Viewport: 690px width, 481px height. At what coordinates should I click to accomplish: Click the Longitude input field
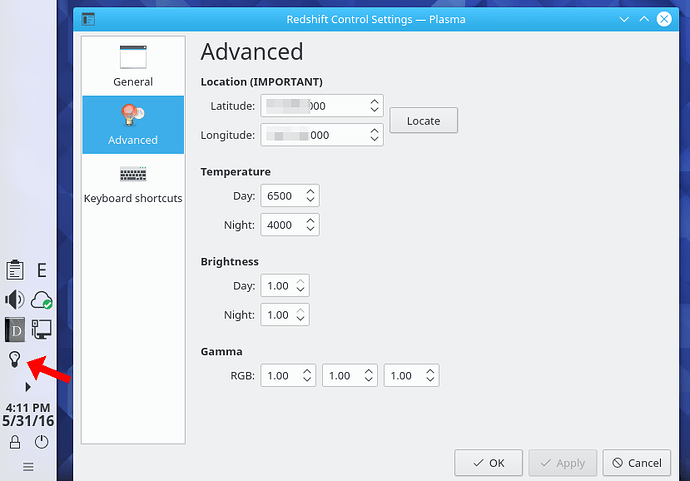click(322, 135)
